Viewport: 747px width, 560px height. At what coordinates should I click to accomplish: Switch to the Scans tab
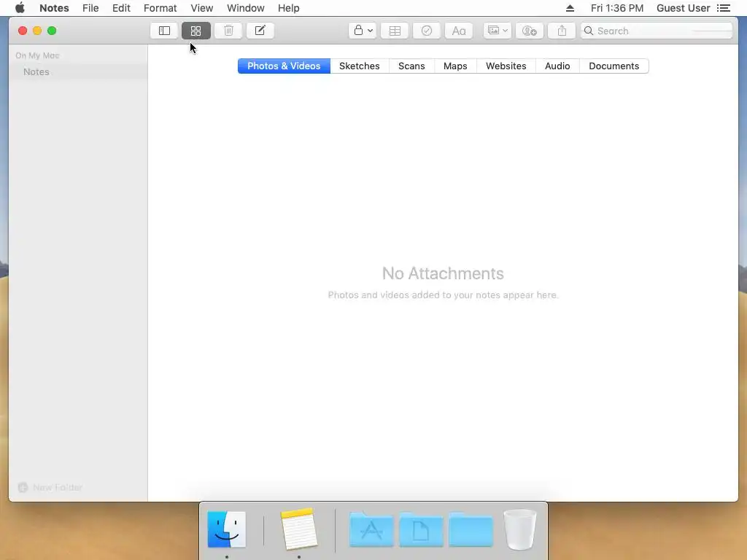411,66
